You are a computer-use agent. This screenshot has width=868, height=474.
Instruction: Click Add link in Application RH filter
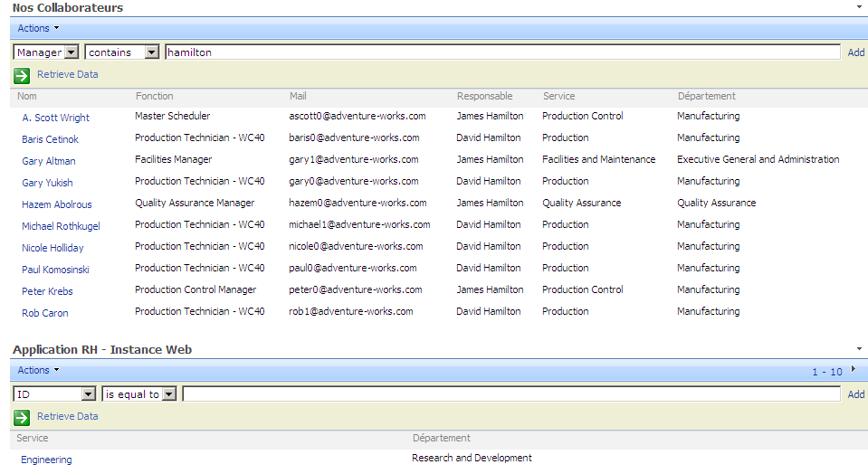tap(855, 394)
